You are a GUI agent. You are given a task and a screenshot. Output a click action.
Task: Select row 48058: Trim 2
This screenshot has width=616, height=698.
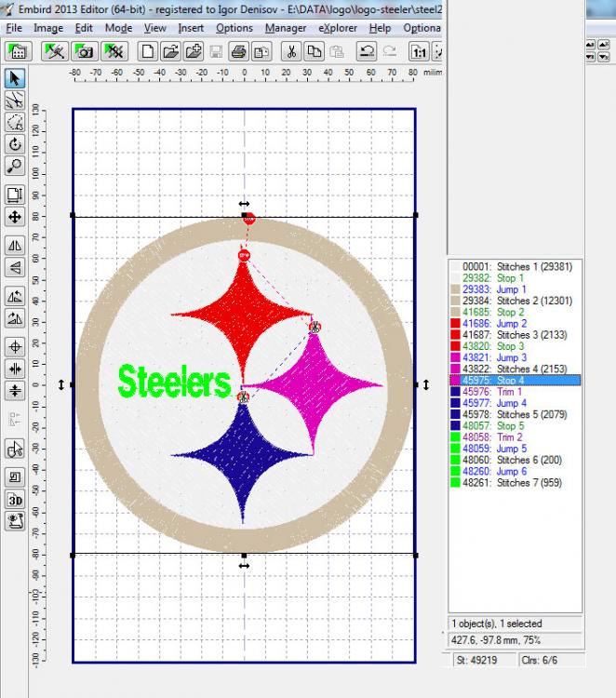tap(515, 437)
